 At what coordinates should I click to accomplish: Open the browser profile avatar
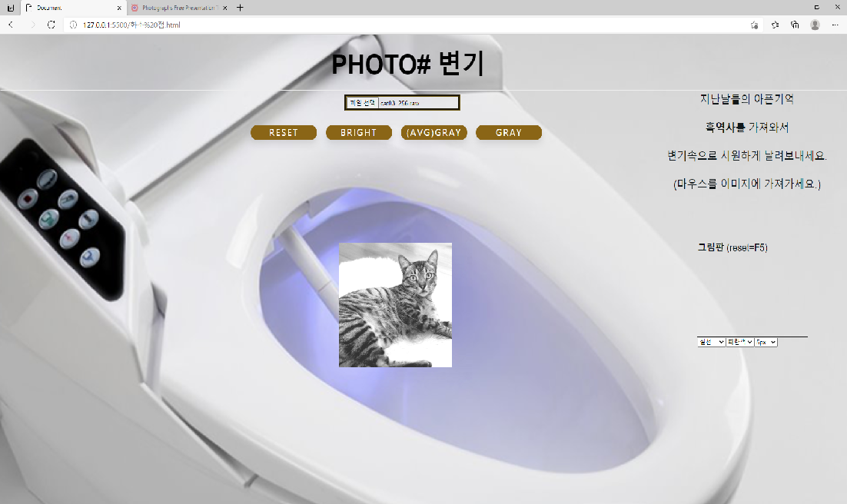point(815,25)
